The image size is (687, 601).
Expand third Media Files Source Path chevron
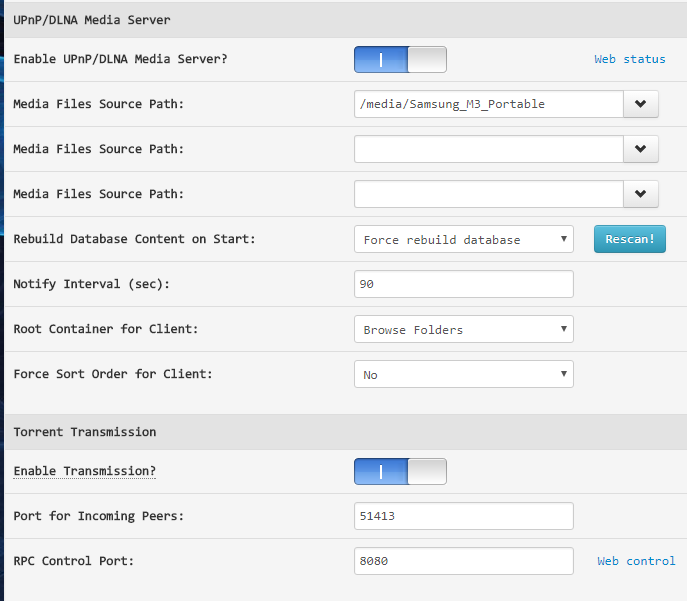641,194
